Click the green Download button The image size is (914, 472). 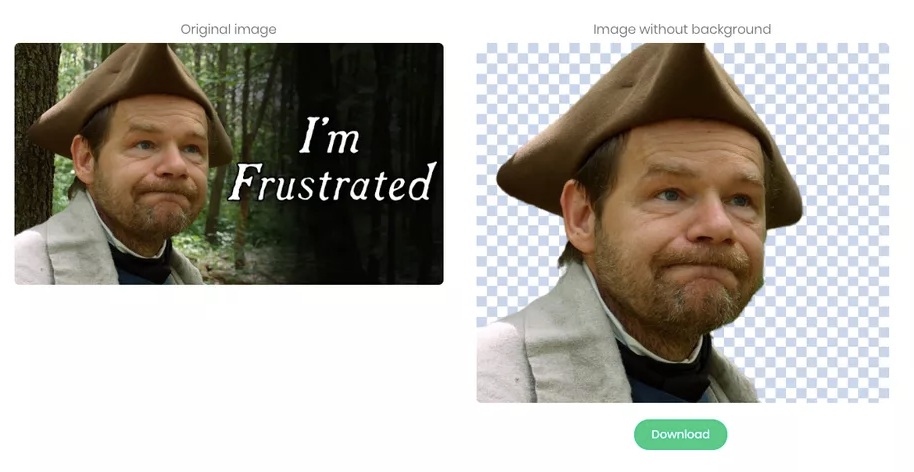click(680, 435)
